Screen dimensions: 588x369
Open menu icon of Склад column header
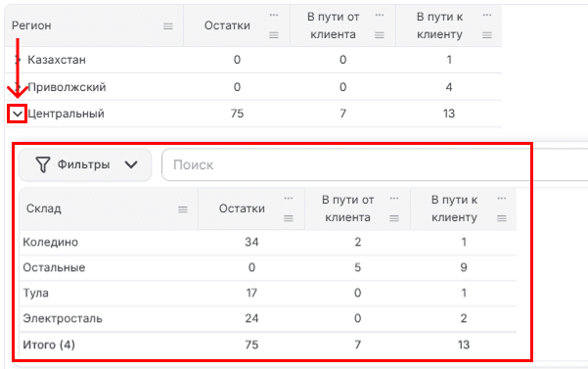pos(183,209)
